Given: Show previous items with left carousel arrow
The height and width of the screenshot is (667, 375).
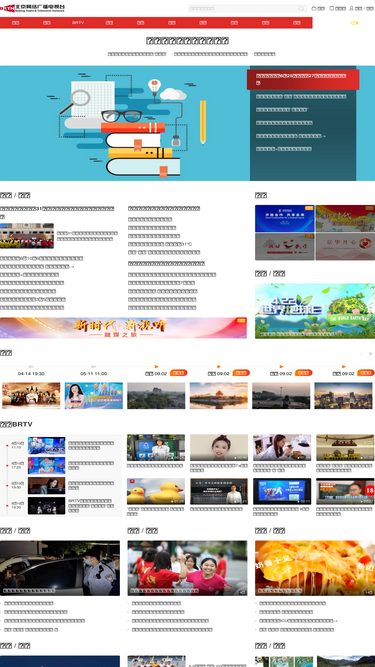Looking at the screenshot, I should click(361, 353).
